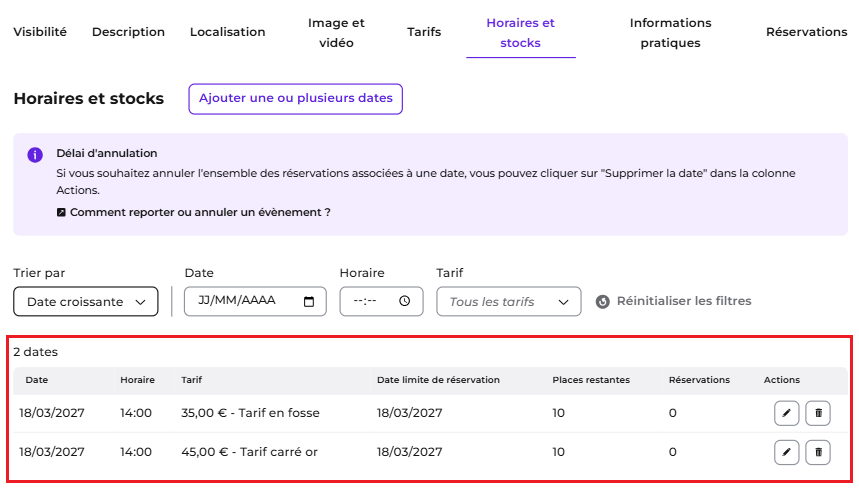Click Date limite de réservation header
This screenshot has height=495, width=859.
438,380
